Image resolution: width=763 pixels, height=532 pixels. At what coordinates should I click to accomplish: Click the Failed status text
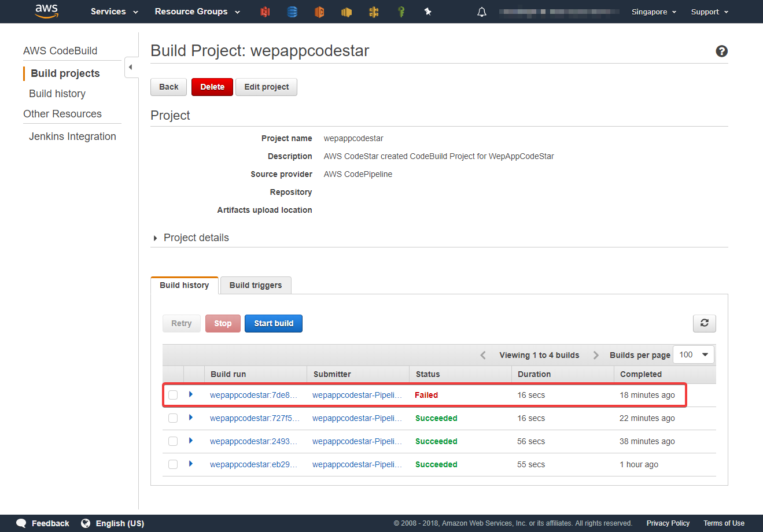[426, 395]
